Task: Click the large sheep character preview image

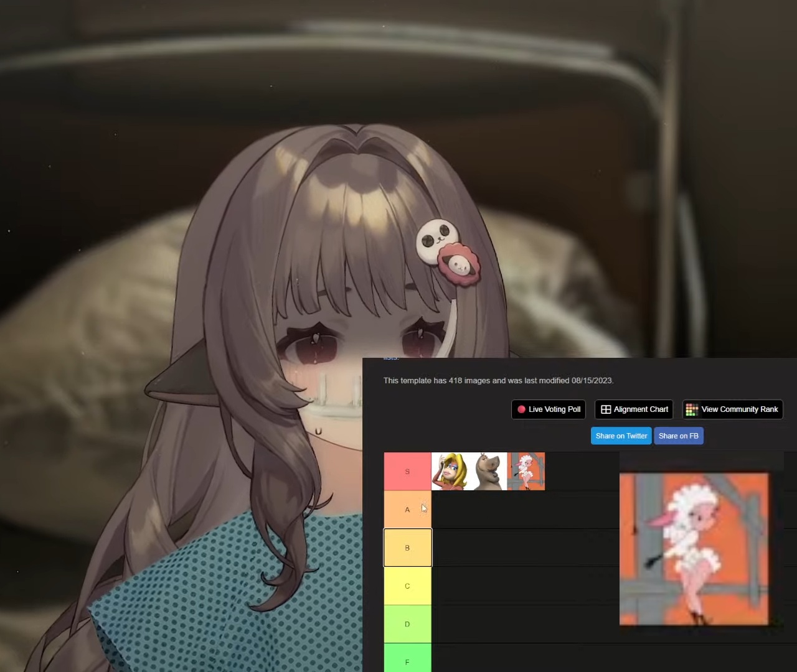Action: coord(694,549)
